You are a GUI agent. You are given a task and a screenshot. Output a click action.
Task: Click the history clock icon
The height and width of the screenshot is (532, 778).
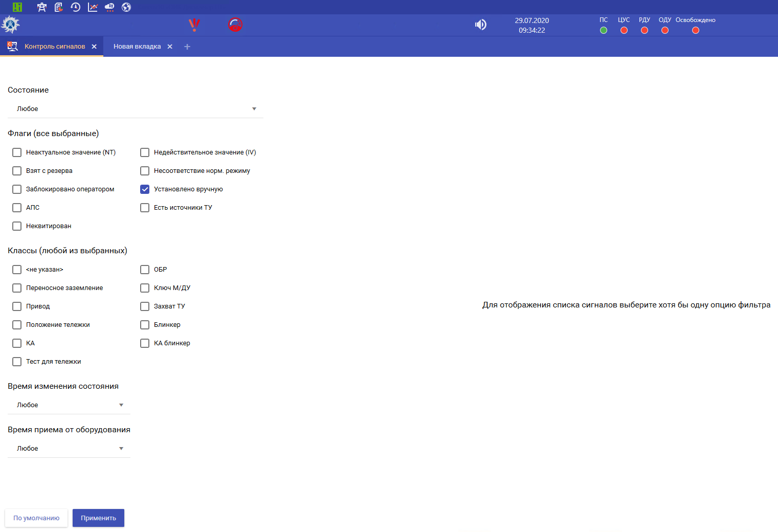(x=76, y=7)
